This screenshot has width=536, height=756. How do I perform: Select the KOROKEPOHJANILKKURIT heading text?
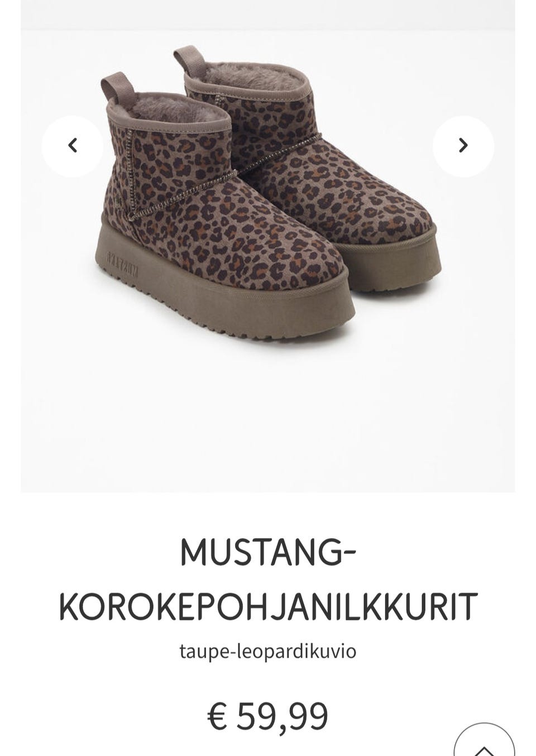(268, 606)
